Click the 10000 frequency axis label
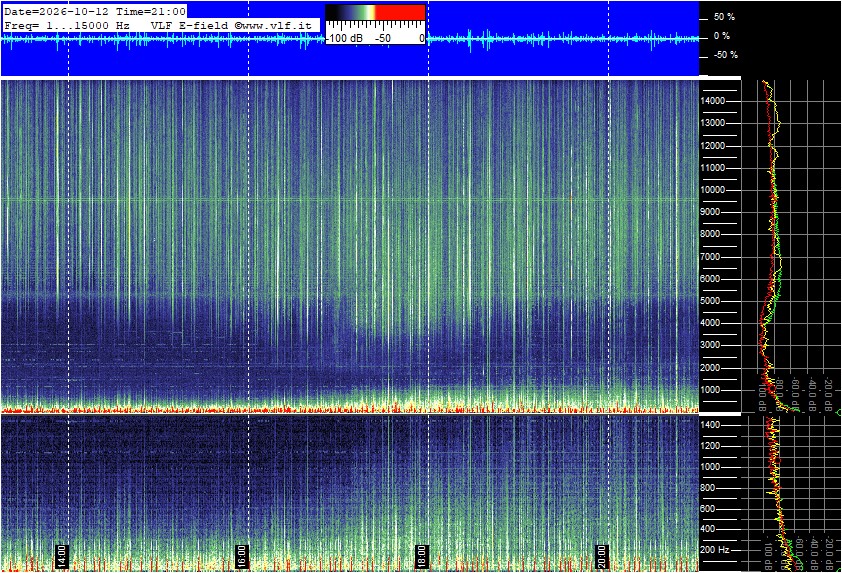842x573 pixels. (713, 190)
